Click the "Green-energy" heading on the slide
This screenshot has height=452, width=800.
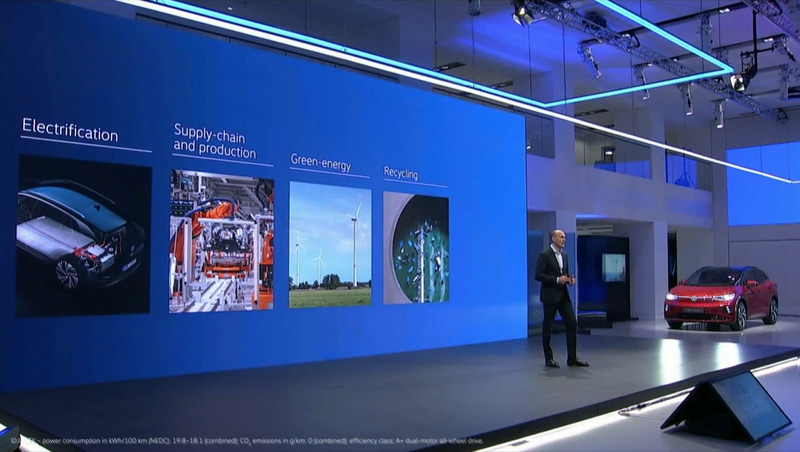point(321,162)
